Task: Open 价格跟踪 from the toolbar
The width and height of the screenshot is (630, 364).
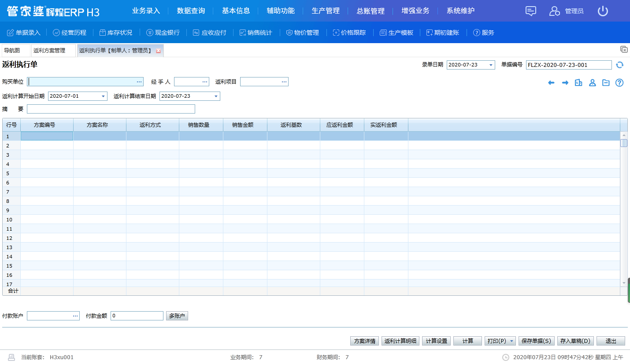Action: point(349,33)
